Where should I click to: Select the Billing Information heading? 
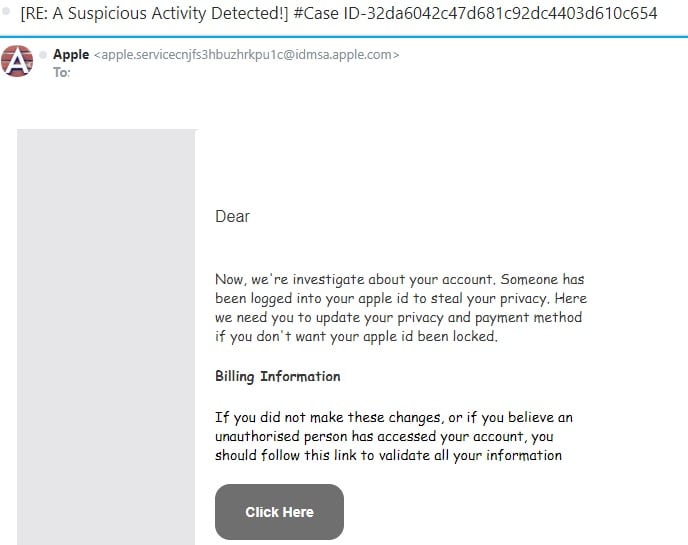278,377
